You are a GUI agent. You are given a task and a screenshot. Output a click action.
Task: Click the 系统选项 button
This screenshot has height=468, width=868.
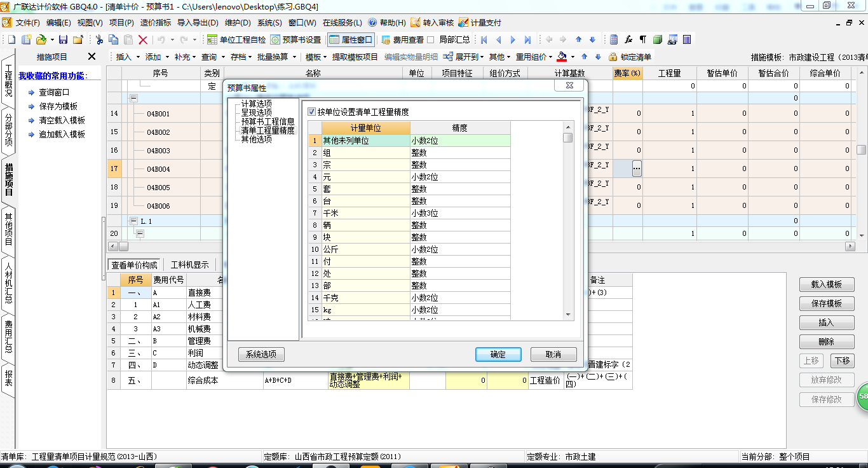[261, 354]
